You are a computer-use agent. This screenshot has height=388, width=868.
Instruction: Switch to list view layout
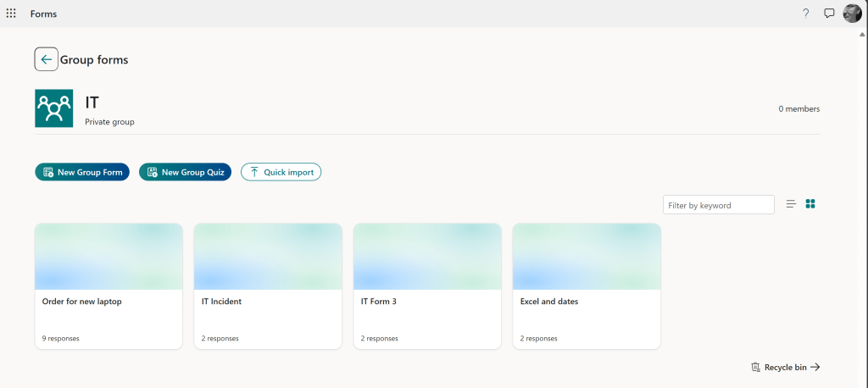pyautogui.click(x=791, y=204)
